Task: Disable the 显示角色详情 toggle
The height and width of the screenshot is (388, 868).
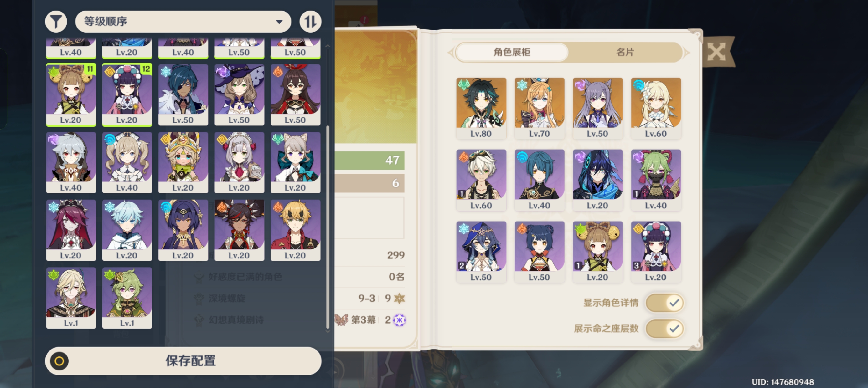Action: point(664,303)
